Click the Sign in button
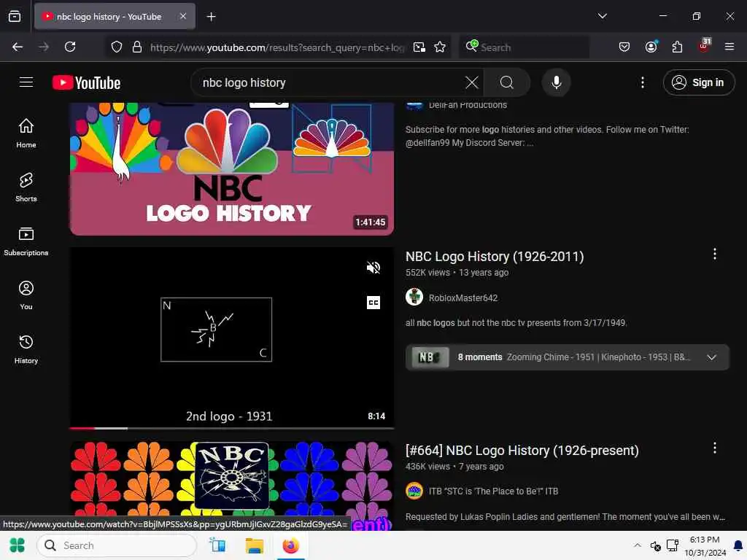Image resolution: width=747 pixels, height=560 pixels. (x=698, y=82)
